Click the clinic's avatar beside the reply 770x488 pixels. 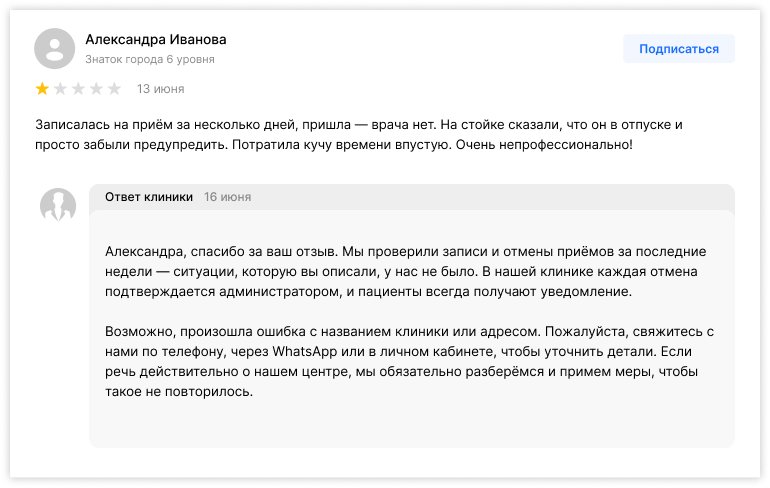[x=58, y=204]
